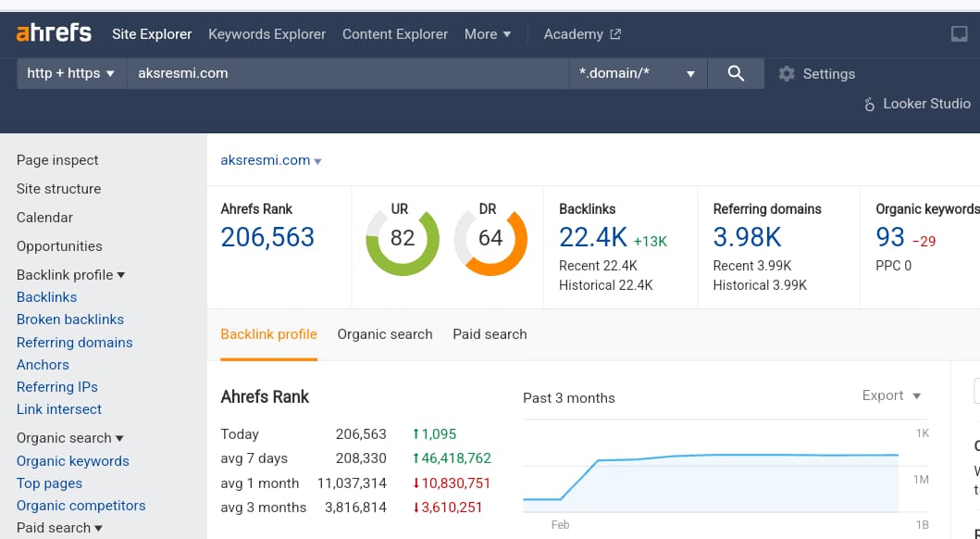Viewport: 980px width, 539px height.
Task: Open the Export dropdown
Action: coord(891,395)
